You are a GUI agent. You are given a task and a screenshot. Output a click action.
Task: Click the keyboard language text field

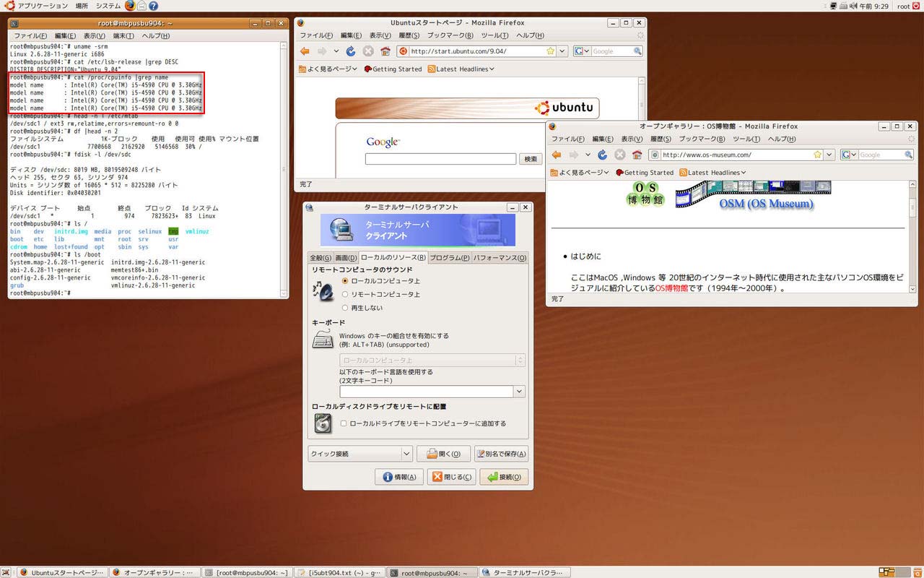tap(426, 392)
